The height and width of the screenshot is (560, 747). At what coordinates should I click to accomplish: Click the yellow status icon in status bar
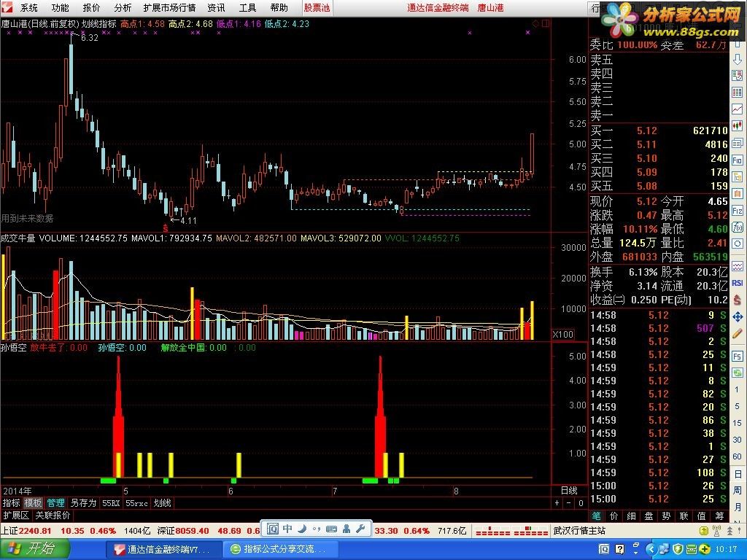[703, 531]
